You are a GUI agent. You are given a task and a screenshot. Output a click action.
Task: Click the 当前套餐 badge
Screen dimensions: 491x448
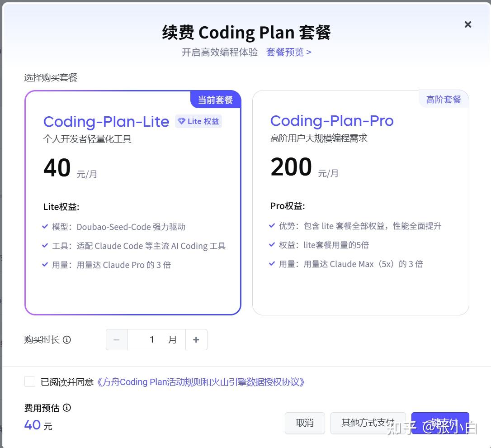click(x=216, y=100)
